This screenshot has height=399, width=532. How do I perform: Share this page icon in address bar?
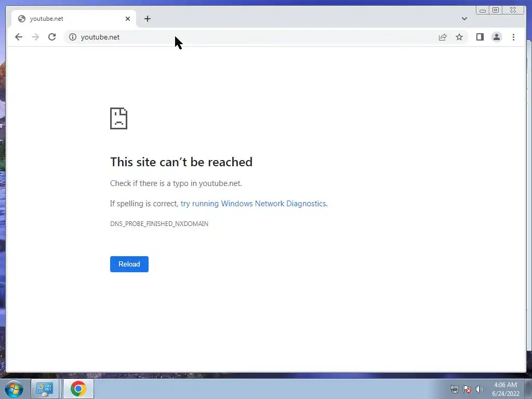pyautogui.click(x=443, y=37)
